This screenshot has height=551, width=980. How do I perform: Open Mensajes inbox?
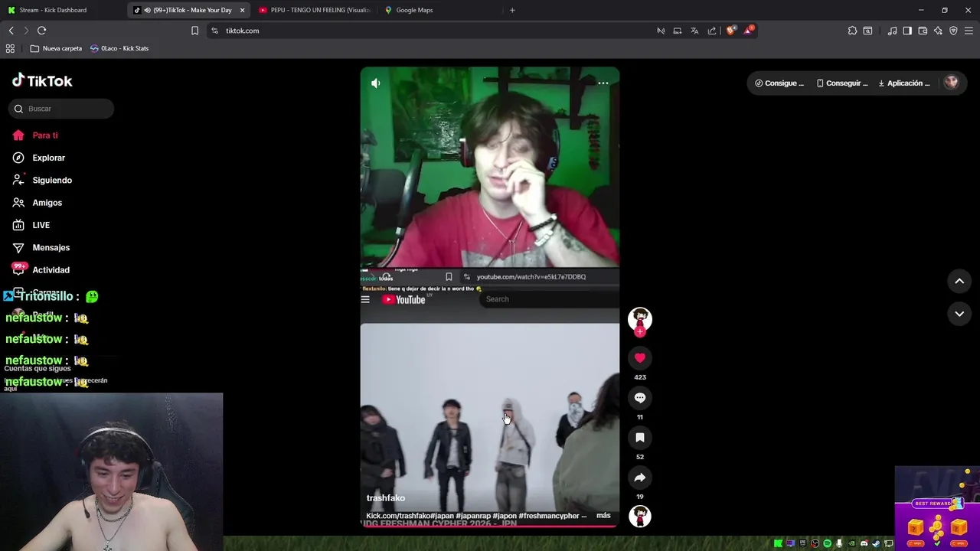[41, 247]
